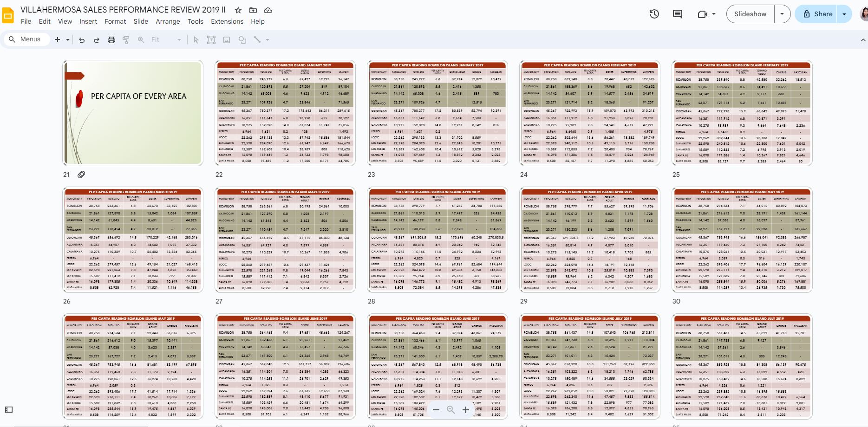The width and height of the screenshot is (868, 427).
Task: Hide the menus with the chevron
Action: tap(863, 40)
